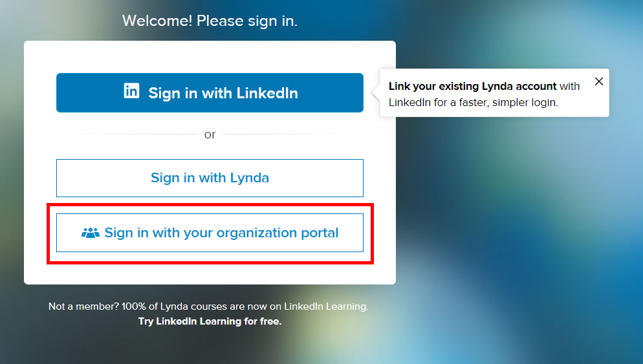Click bold "Link your existing Lynda account" text
The width and height of the screenshot is (643, 364).
click(472, 86)
